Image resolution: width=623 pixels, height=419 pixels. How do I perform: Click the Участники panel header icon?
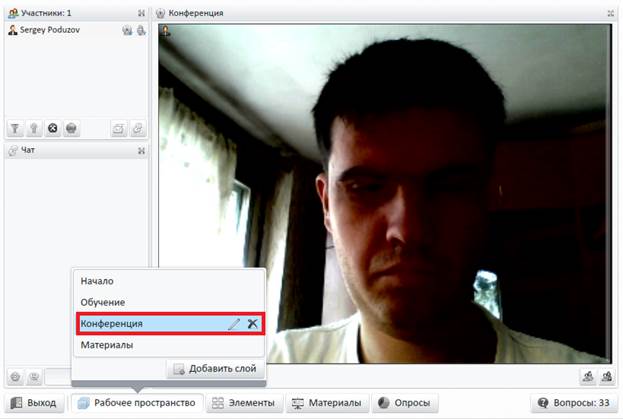[13, 13]
